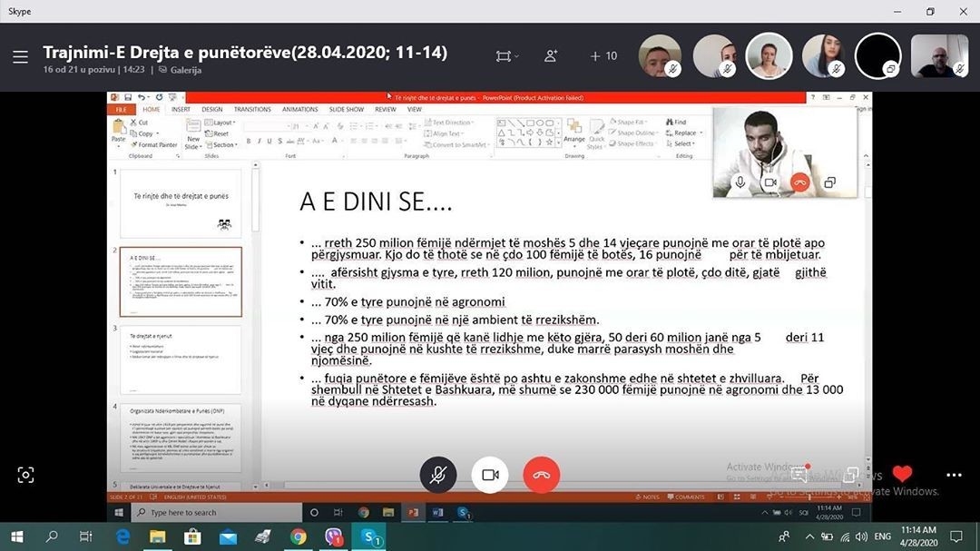Screen dimensions: 980x551
Task: Open the Layout dropdown
Action: point(218,123)
